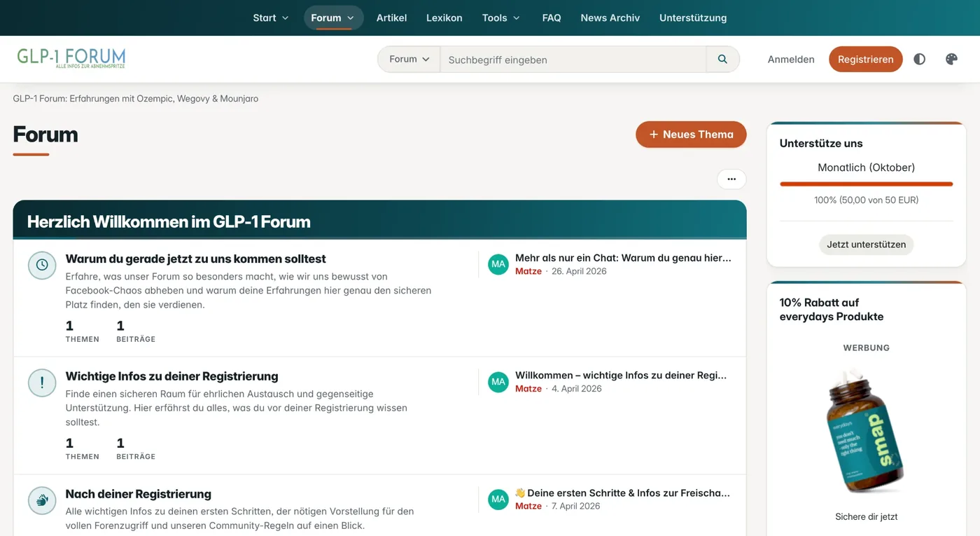The width and height of the screenshot is (980, 536).
Task: Open Matze's avatar beside 'Mehr als nur ein Chat'
Action: pos(498,264)
